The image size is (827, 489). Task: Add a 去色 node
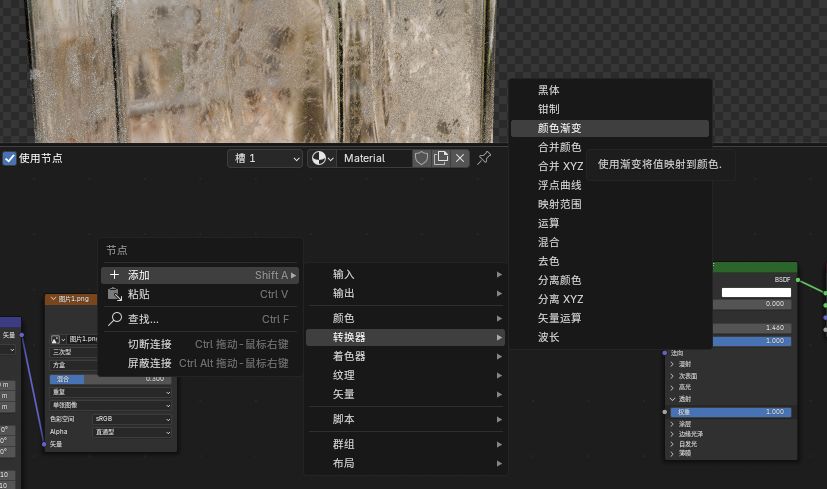pos(610,261)
